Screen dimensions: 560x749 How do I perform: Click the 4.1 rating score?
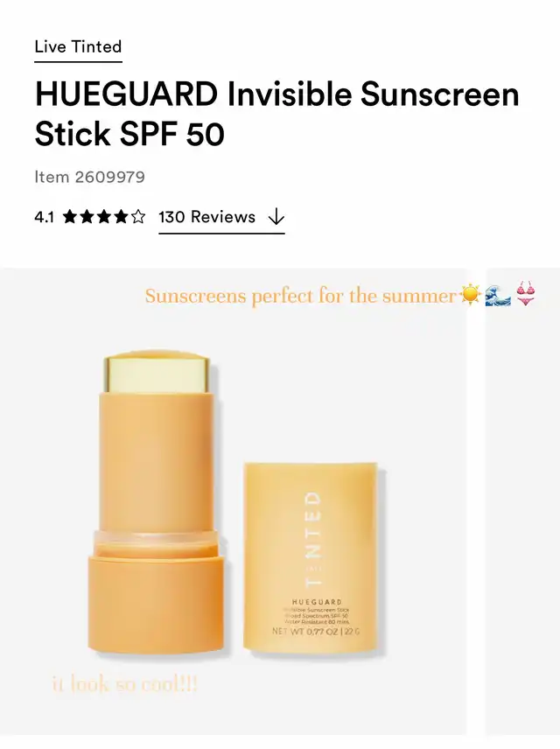[x=44, y=217]
